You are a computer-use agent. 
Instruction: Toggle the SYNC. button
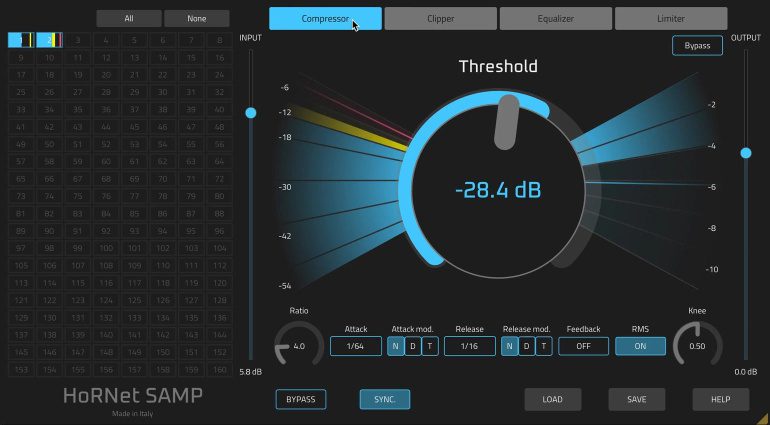point(385,399)
